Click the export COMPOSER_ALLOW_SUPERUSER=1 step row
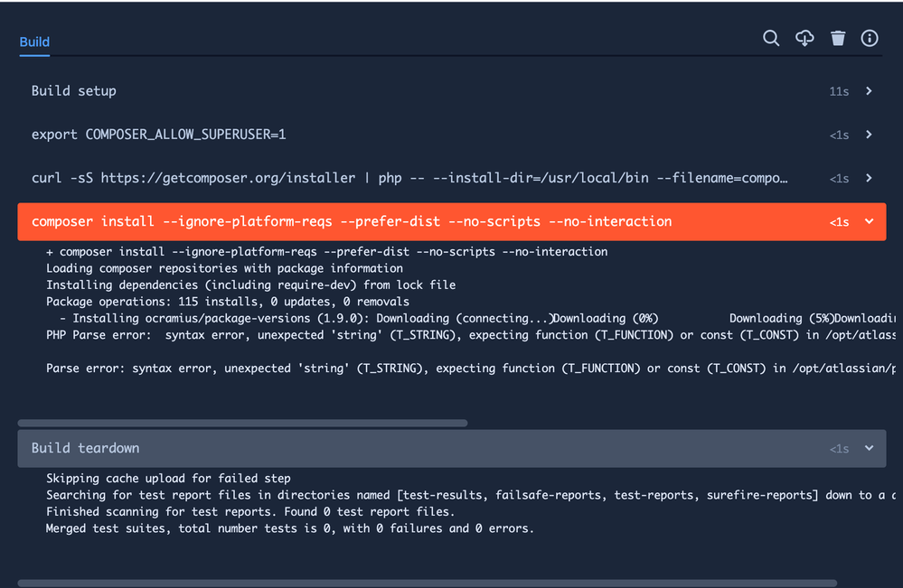This screenshot has height=588, width=903. (x=452, y=135)
